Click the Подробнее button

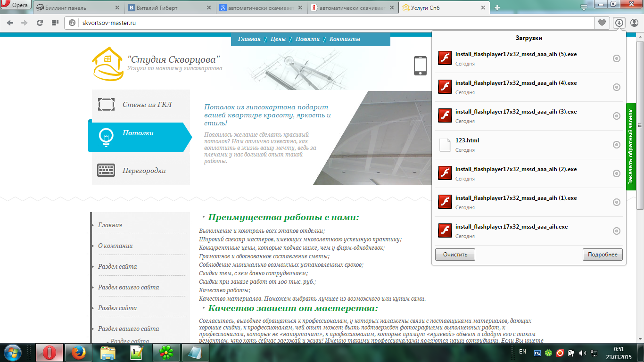(x=603, y=255)
